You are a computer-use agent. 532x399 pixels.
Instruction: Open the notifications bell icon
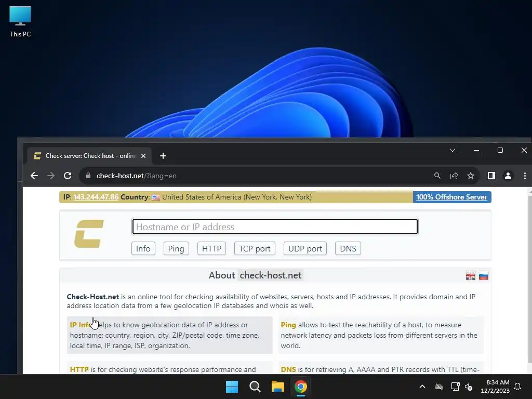518,387
